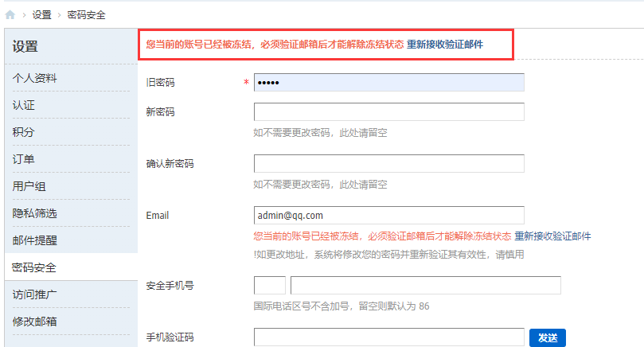Select 邮件提醒 in the sidebar
The image size is (644, 347).
(x=34, y=240)
